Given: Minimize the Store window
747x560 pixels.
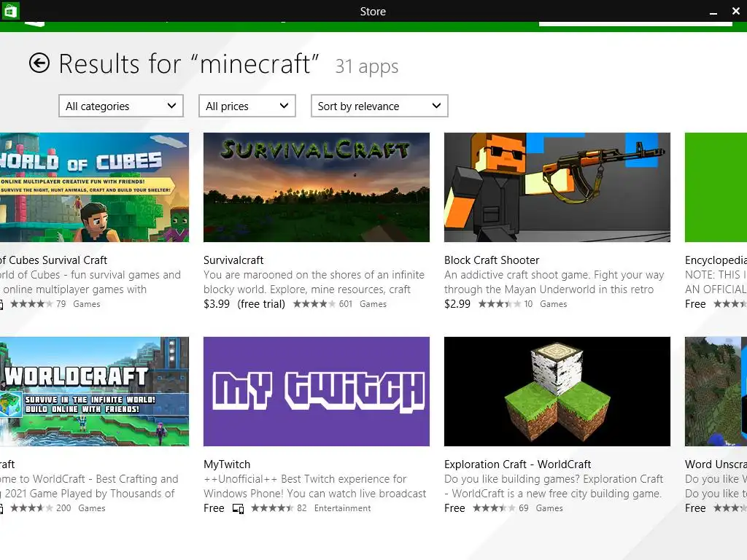Looking at the screenshot, I should click(713, 12).
